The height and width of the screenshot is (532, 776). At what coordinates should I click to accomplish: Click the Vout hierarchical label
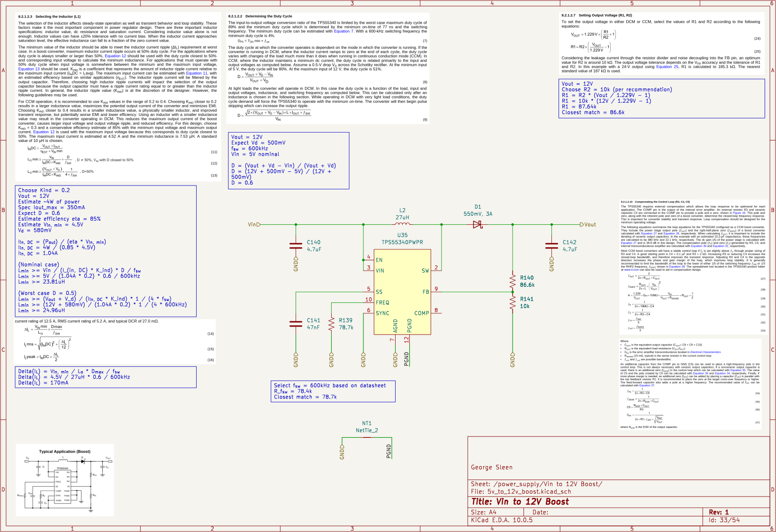pos(588,225)
